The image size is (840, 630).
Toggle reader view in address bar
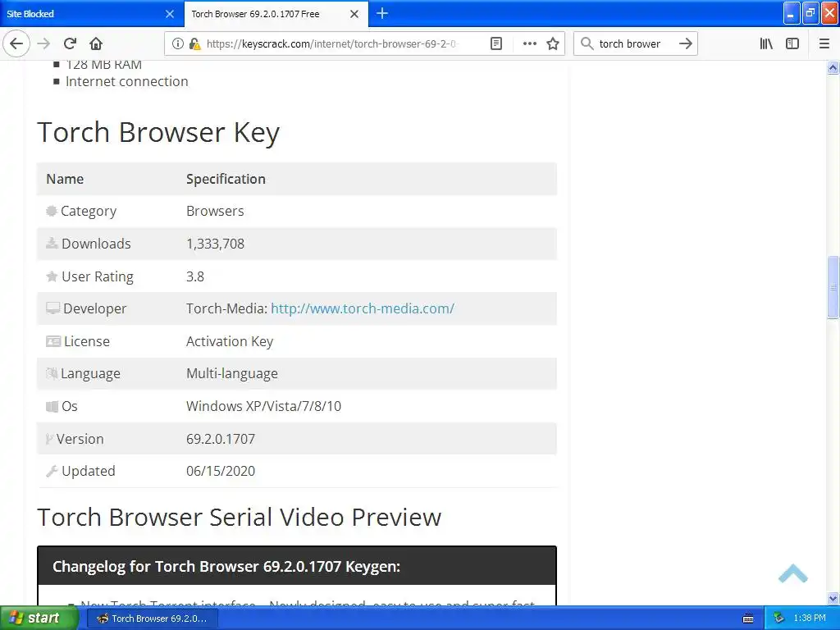point(496,43)
